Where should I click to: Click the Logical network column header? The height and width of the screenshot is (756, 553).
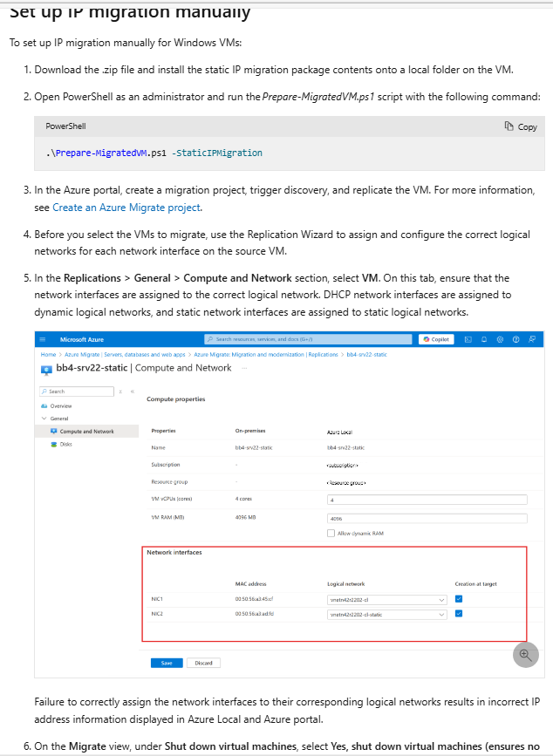click(x=346, y=584)
